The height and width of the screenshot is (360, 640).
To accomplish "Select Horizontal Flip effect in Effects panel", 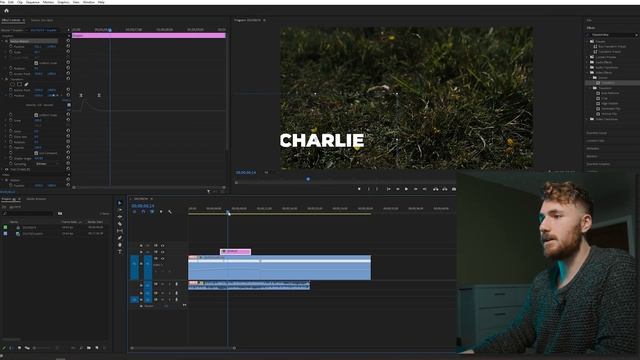I will (610, 109).
